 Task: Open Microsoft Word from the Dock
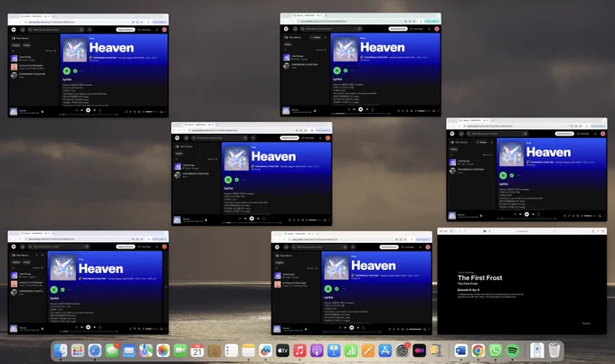tap(461, 350)
